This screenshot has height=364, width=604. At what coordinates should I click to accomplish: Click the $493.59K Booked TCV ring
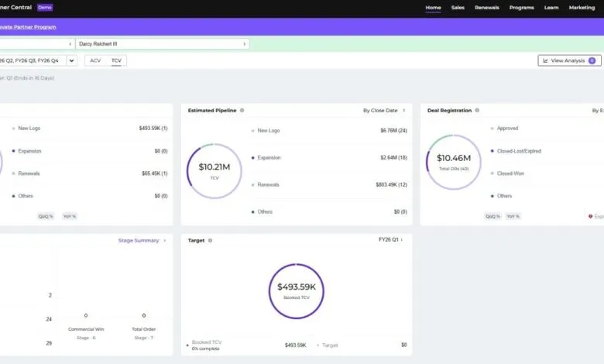point(297,291)
